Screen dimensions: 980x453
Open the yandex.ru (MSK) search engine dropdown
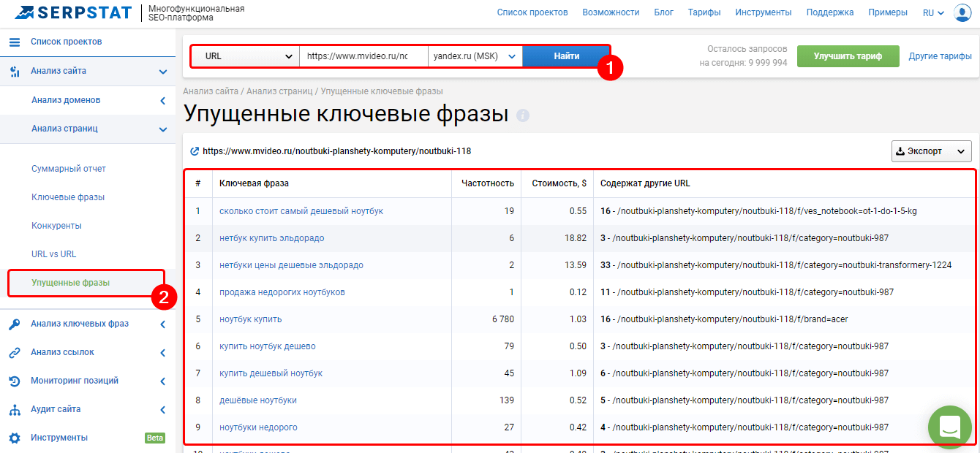point(475,56)
